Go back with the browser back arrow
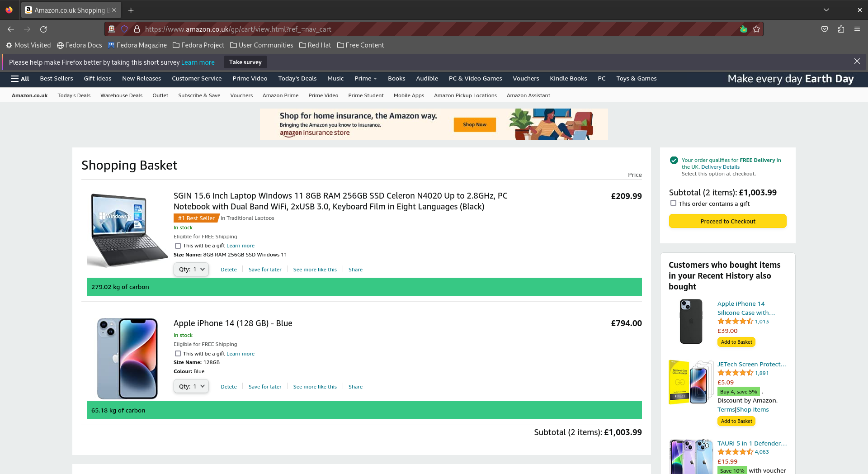Image resolution: width=868 pixels, height=474 pixels. (x=11, y=29)
